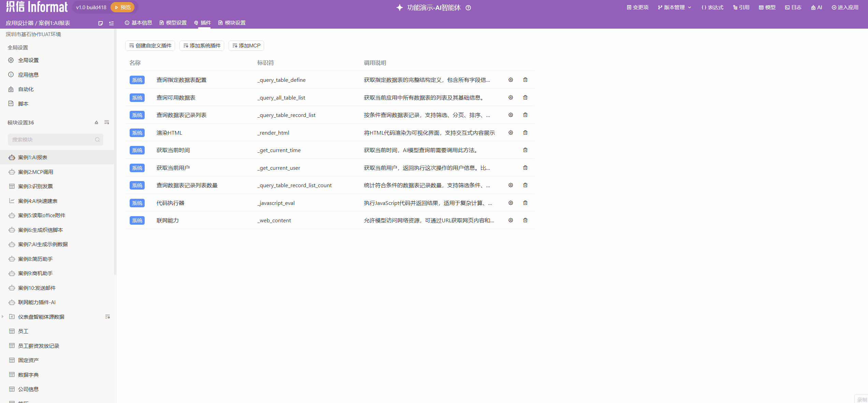Open module list options icon beside 模块设置36
This screenshot has width=868, height=403.
pyautogui.click(x=107, y=122)
